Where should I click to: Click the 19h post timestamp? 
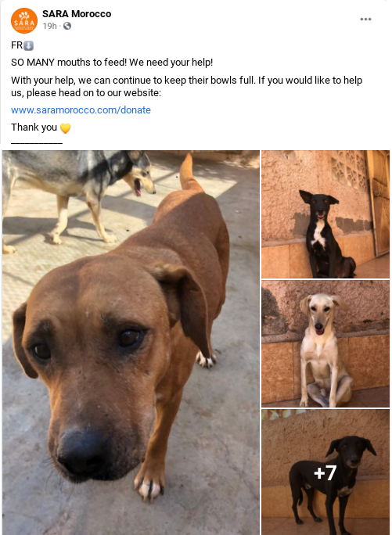point(49,26)
